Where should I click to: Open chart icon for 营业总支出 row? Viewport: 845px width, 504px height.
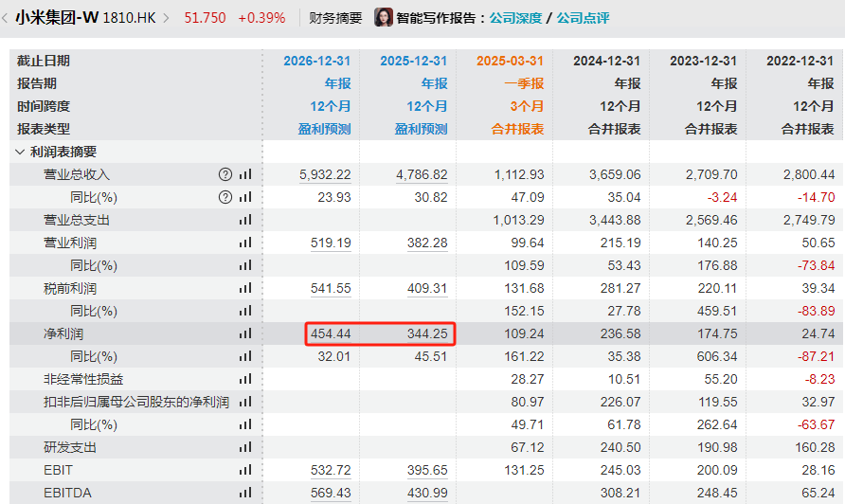click(x=245, y=220)
